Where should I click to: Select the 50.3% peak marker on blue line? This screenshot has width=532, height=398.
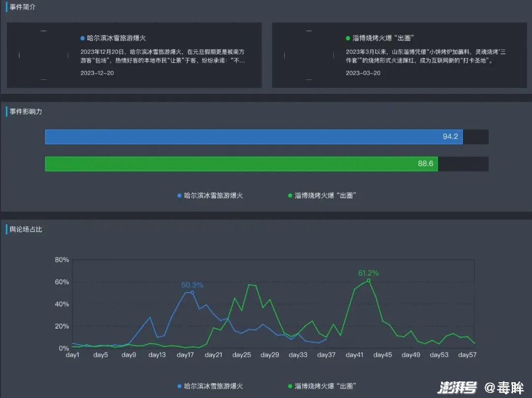pos(192,293)
